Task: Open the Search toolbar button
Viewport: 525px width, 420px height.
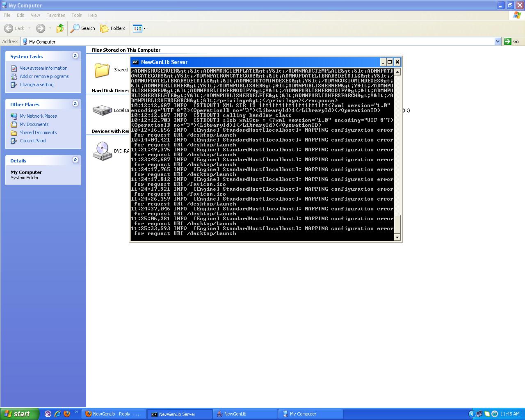Action: (83, 28)
